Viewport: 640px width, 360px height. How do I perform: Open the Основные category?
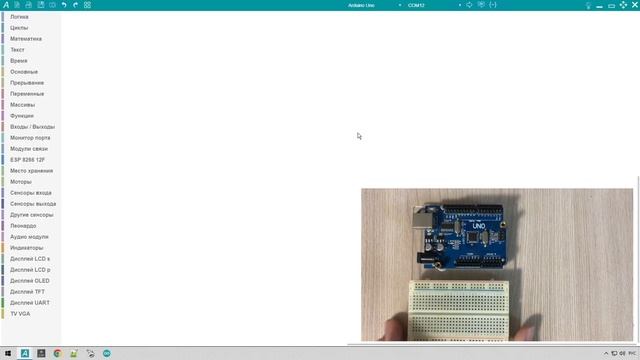click(24, 72)
